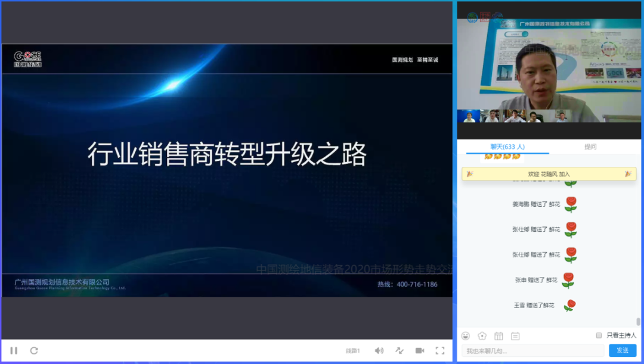Open the emoji smiley picker
The image size is (644, 364).
466,336
